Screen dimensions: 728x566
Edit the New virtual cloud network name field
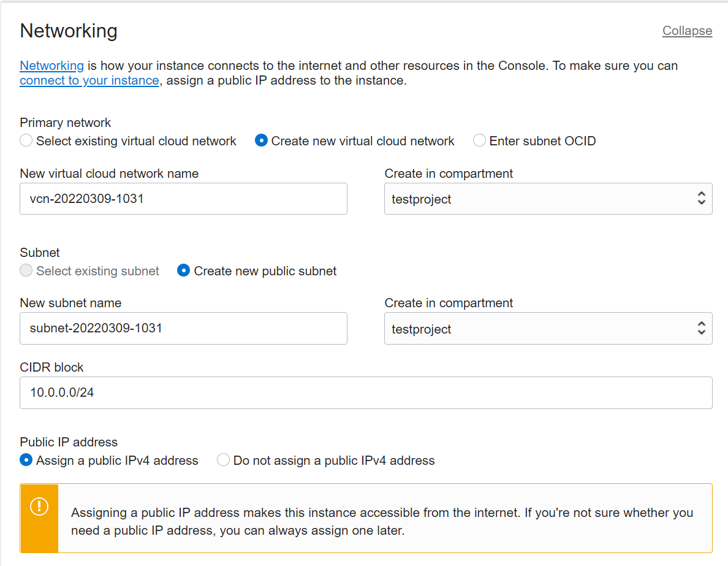tap(183, 199)
